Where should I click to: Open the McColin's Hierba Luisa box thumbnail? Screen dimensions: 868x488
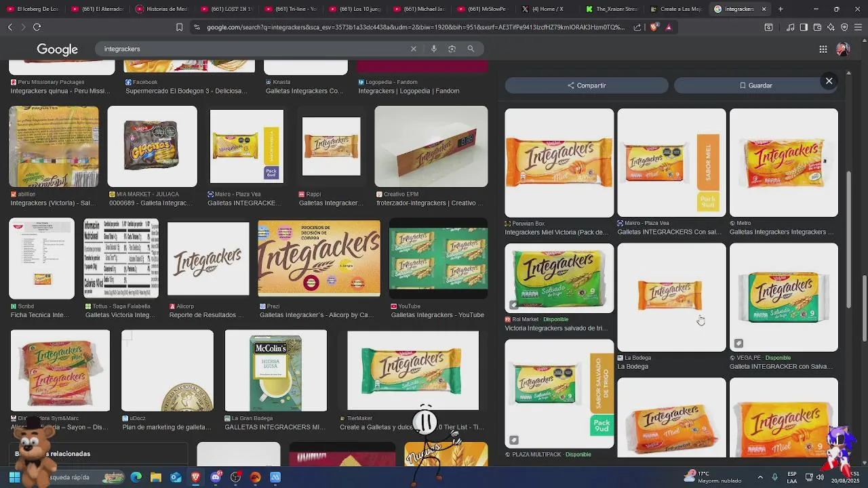point(275,371)
